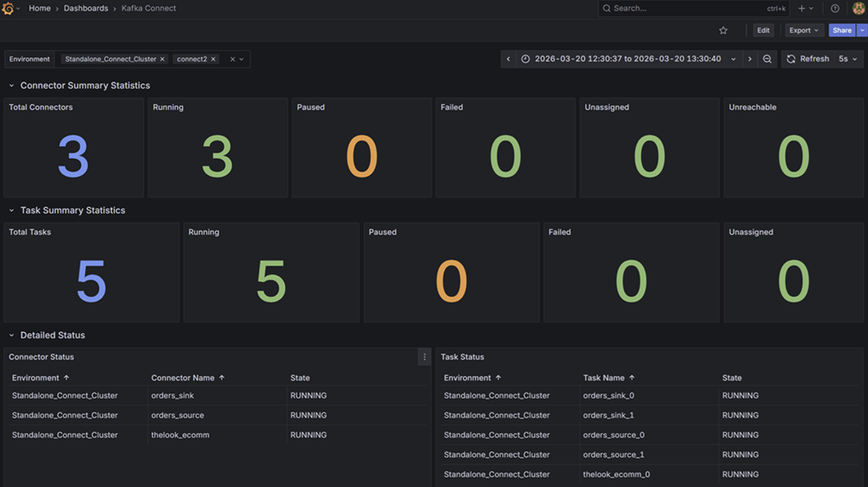Sort by Connector Name column
Viewport: 868px width, 487px height.
188,378
